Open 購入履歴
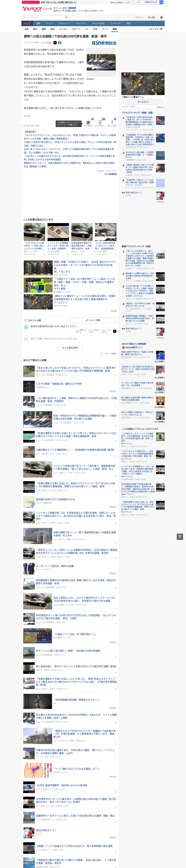Image resolution: width=186 pixels, height=868 pixels. click(x=152, y=18)
